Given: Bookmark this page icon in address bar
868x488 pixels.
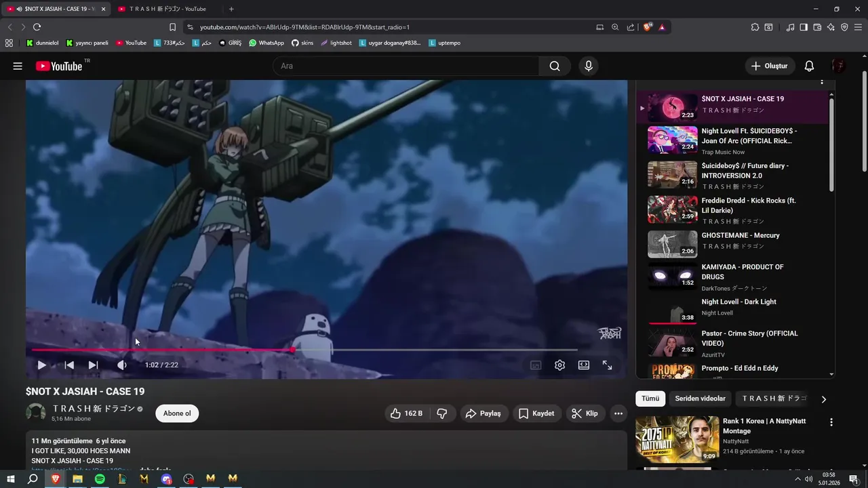Looking at the screenshot, I should (x=172, y=27).
